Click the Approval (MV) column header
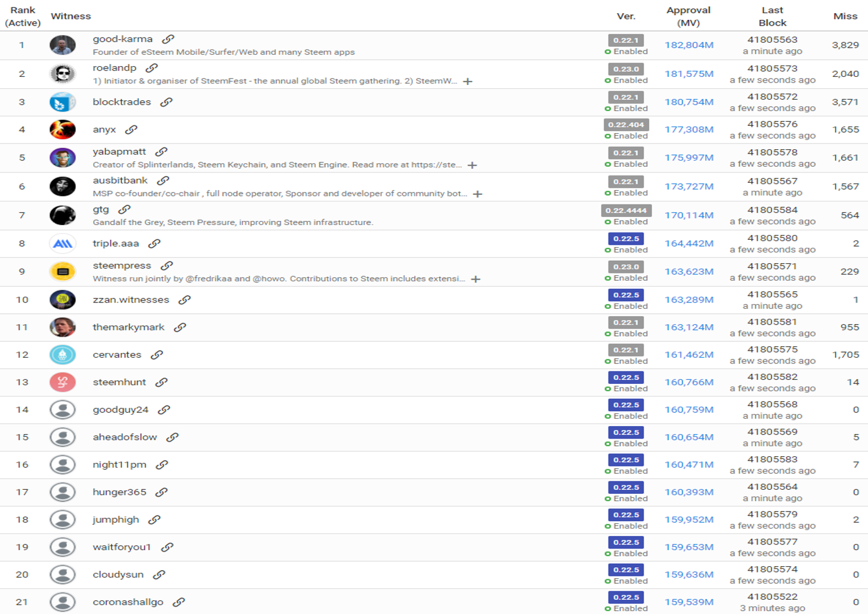This screenshot has width=868, height=614. point(689,17)
